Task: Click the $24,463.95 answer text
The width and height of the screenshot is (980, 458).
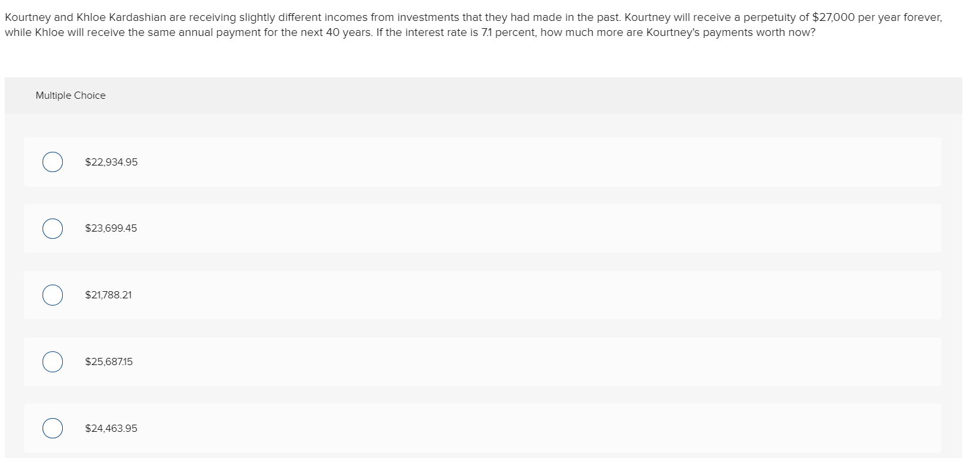Action: pyautogui.click(x=111, y=429)
